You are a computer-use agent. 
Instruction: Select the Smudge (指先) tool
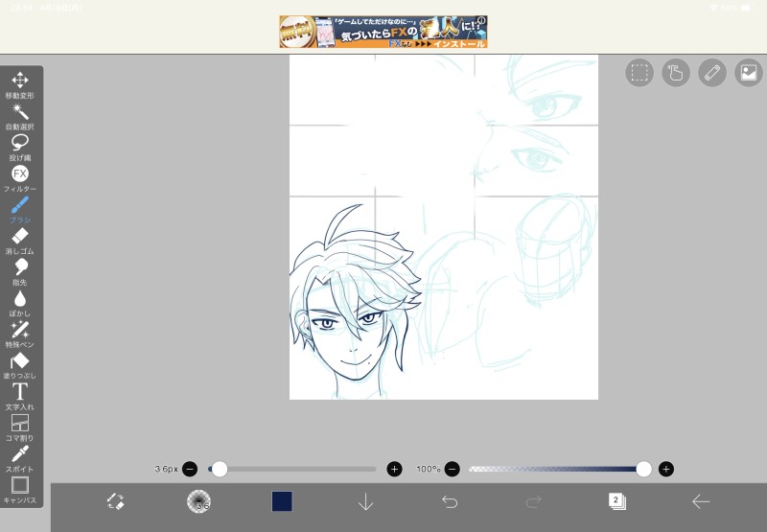tap(20, 272)
